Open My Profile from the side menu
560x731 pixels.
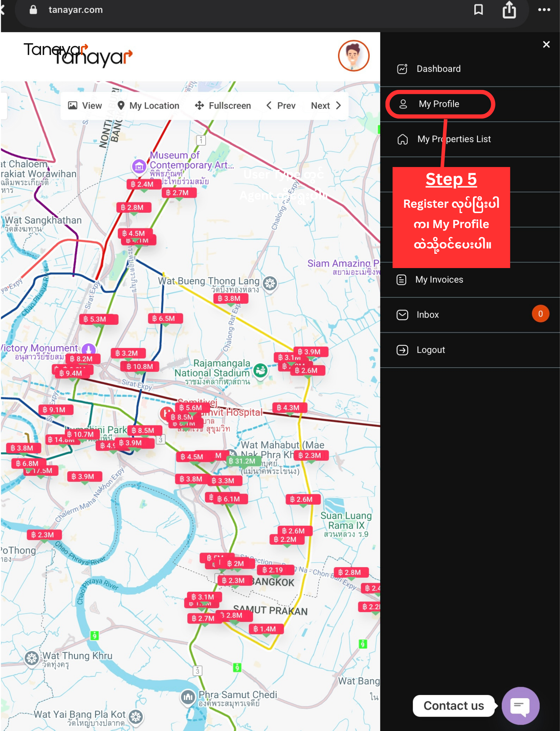(439, 104)
